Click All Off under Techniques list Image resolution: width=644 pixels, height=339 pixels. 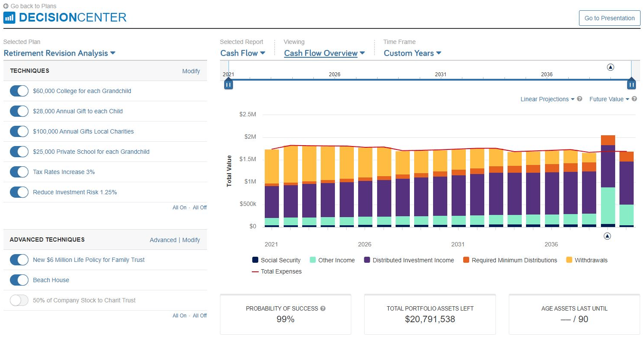pyautogui.click(x=200, y=208)
